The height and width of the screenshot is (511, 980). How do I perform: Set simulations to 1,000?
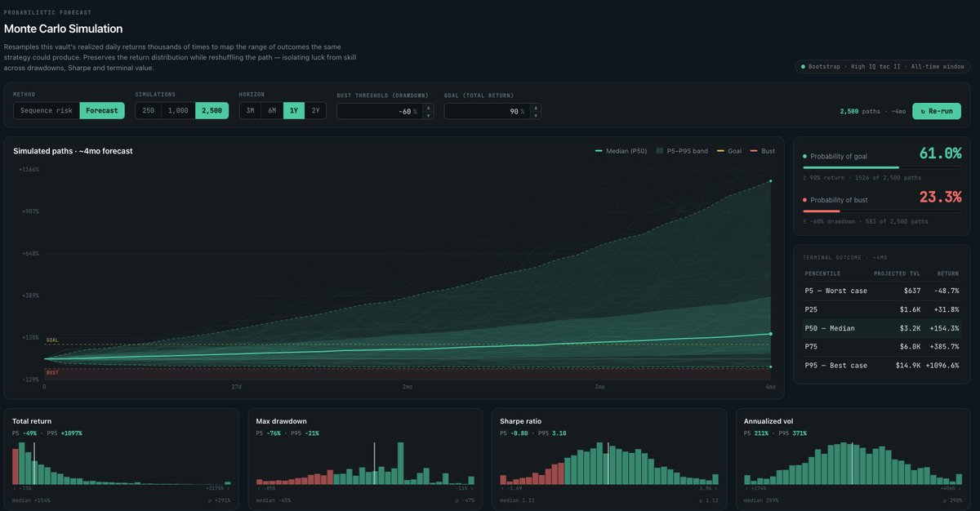pos(178,110)
